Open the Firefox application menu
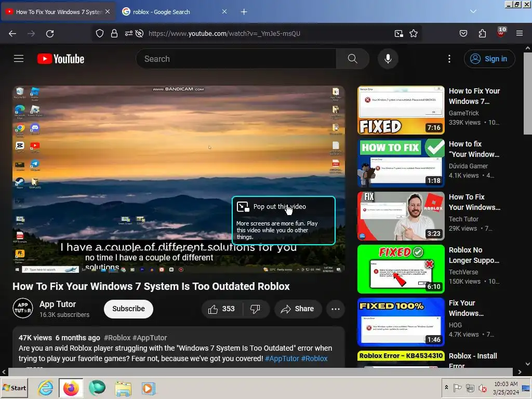The height and width of the screenshot is (399, 532). (x=520, y=33)
